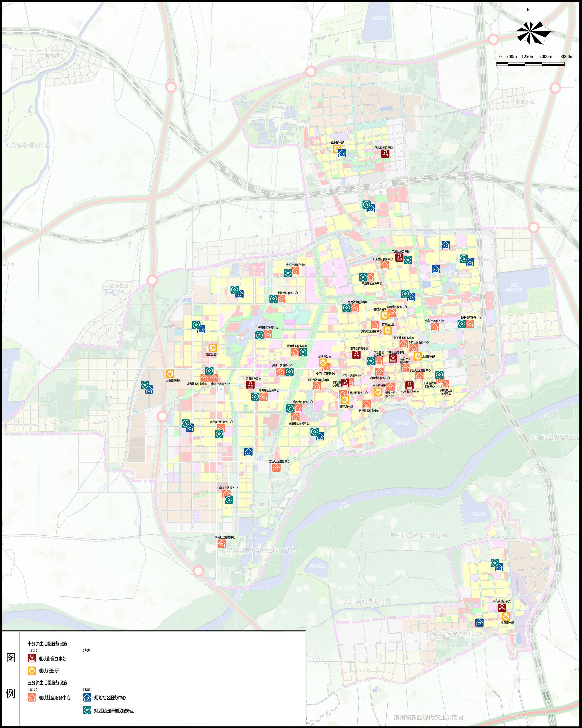This screenshot has height=728, width=582.
Task: Click the 滨北派出所 police badge icon
Action: coord(336,149)
